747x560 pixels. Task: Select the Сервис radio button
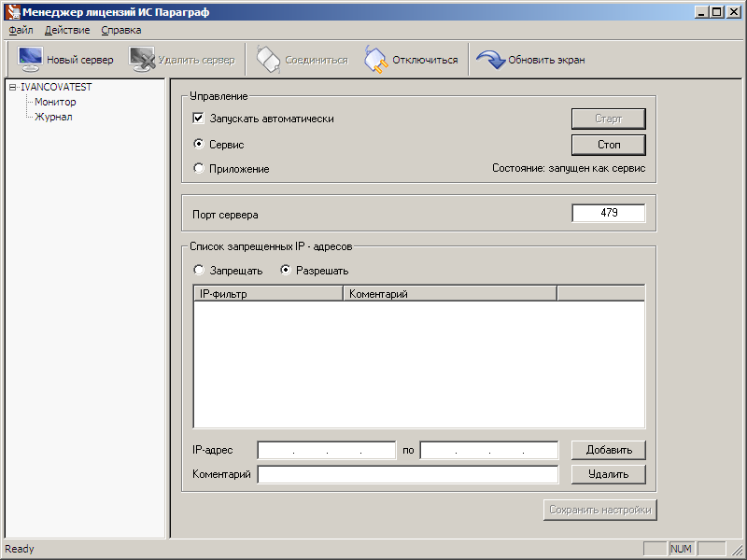199,145
